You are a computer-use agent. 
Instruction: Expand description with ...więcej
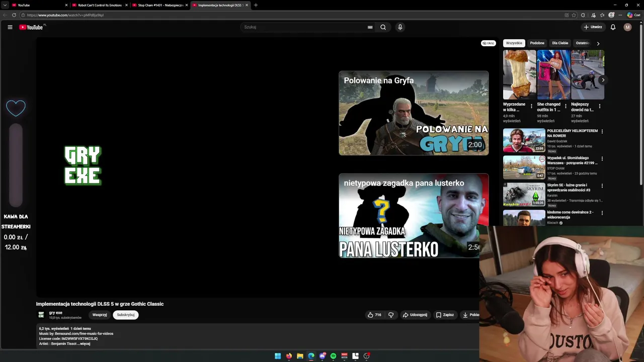tap(84, 344)
